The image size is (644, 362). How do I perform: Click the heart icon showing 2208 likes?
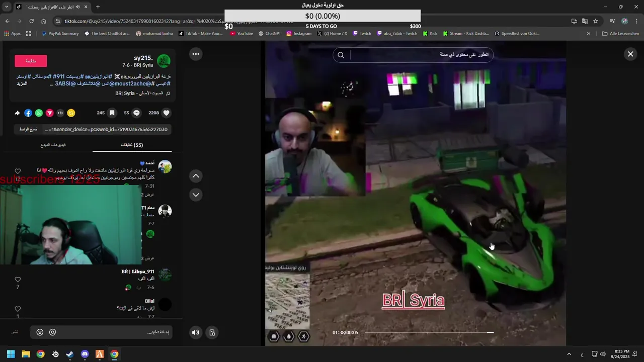point(167,113)
